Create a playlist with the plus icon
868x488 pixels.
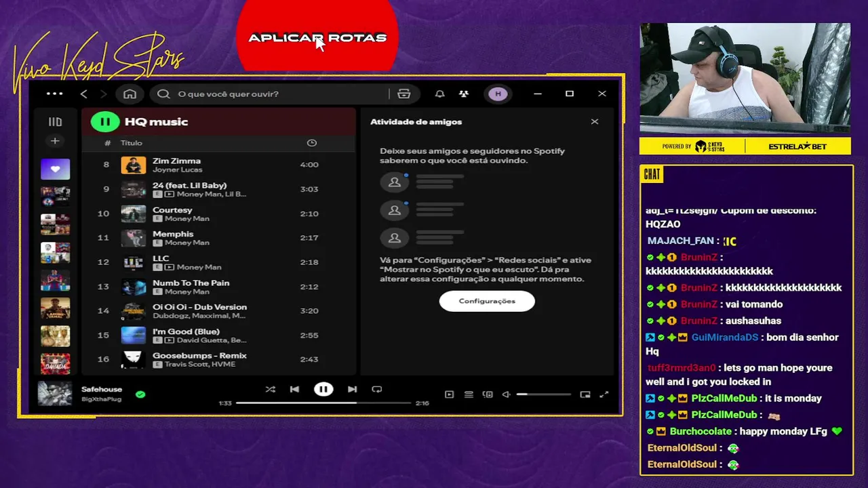(55, 141)
